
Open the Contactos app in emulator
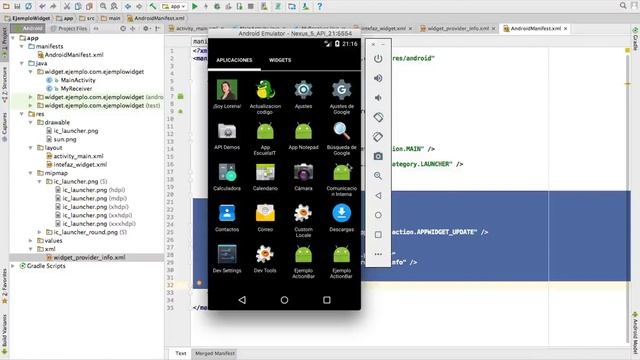[227, 218]
